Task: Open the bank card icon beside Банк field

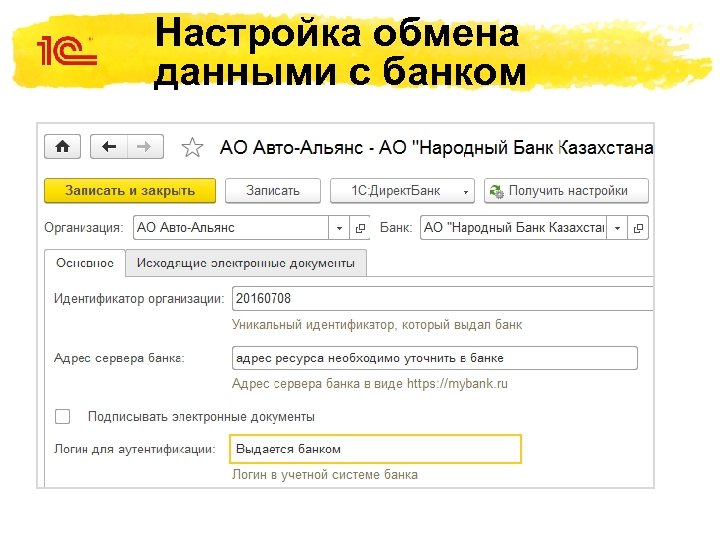Action: (638, 228)
